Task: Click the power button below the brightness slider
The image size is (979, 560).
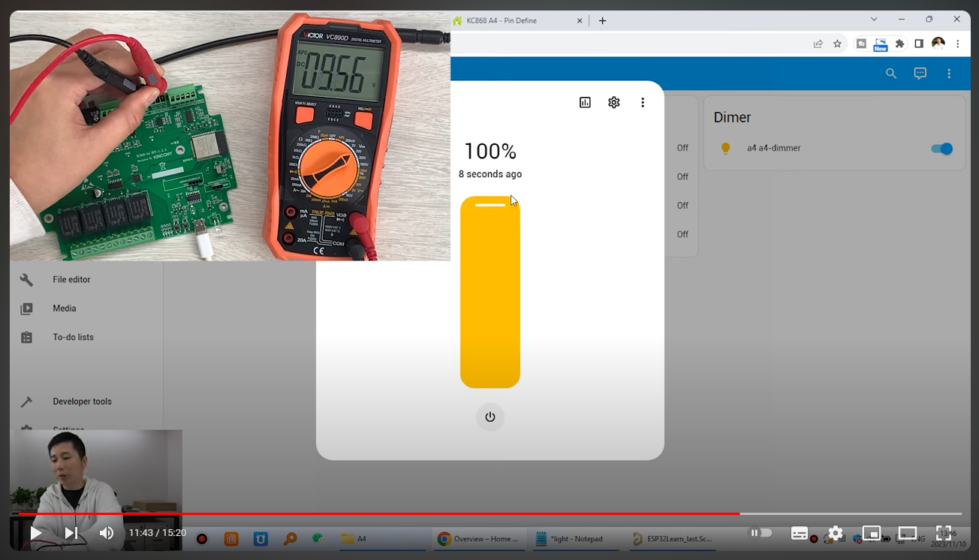Action: 490,417
